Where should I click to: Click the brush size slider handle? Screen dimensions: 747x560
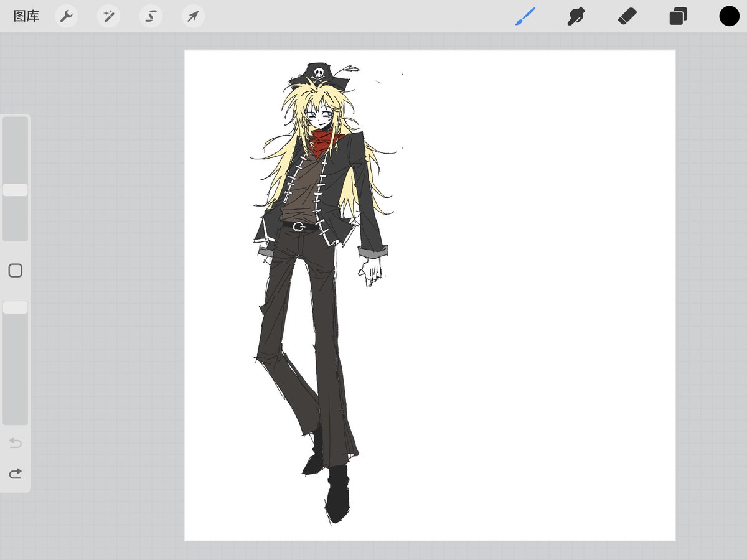tap(15, 190)
